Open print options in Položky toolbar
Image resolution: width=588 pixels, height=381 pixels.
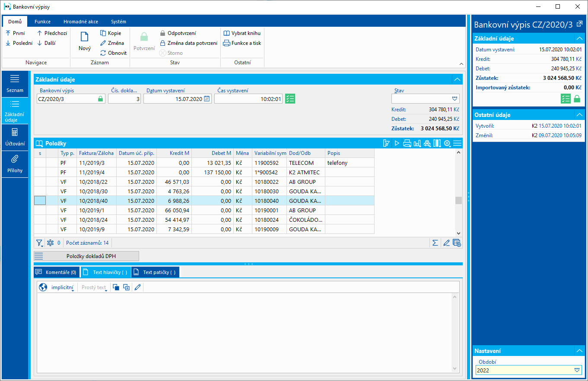tap(407, 143)
